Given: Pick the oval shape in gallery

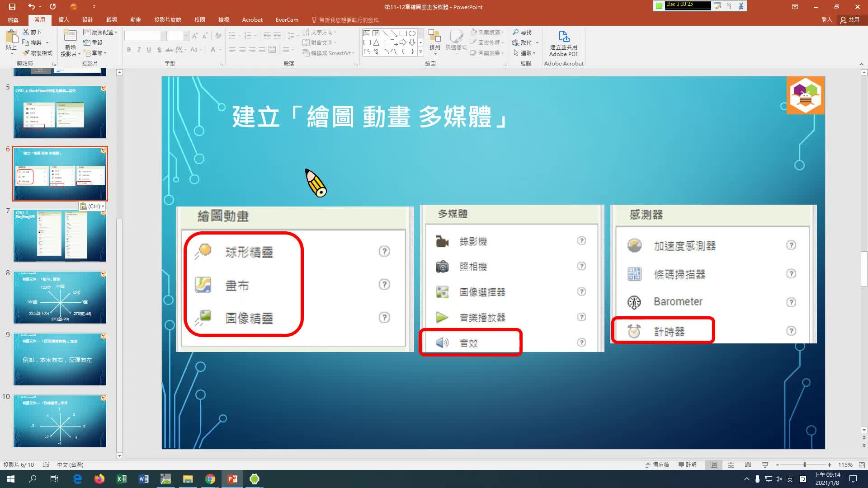Looking at the screenshot, I should click(412, 33).
